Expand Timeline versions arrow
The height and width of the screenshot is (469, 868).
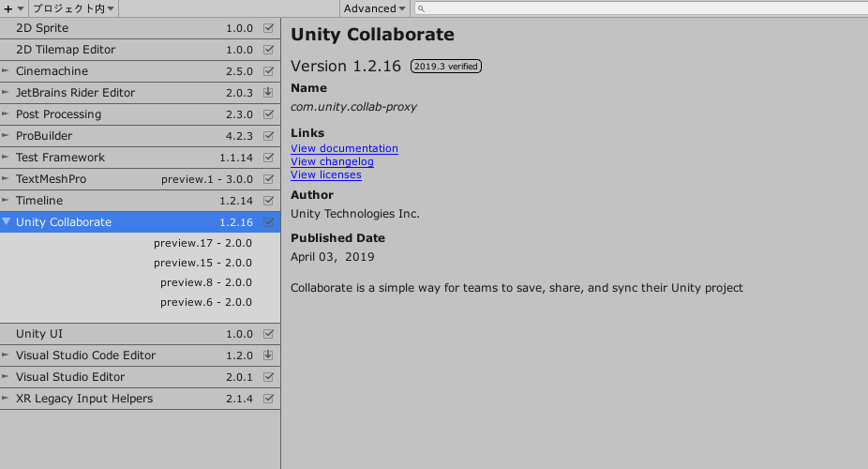(x=6, y=200)
